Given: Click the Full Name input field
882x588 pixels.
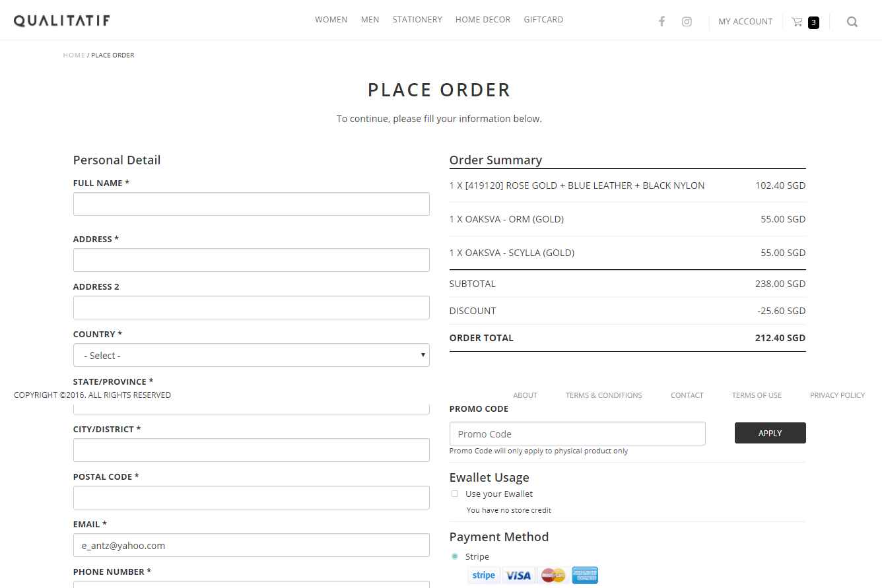Looking at the screenshot, I should (x=252, y=204).
